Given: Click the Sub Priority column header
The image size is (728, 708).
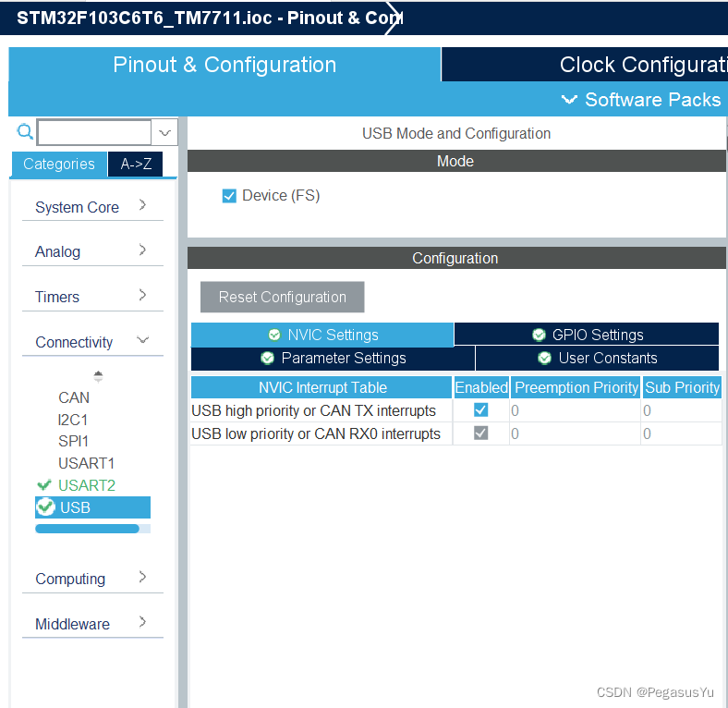Looking at the screenshot, I should tap(682, 387).
